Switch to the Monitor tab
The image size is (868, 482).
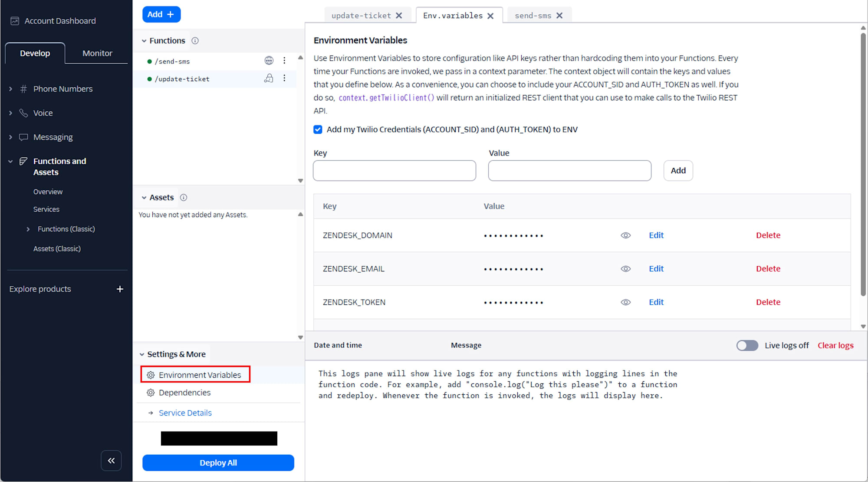click(x=97, y=53)
